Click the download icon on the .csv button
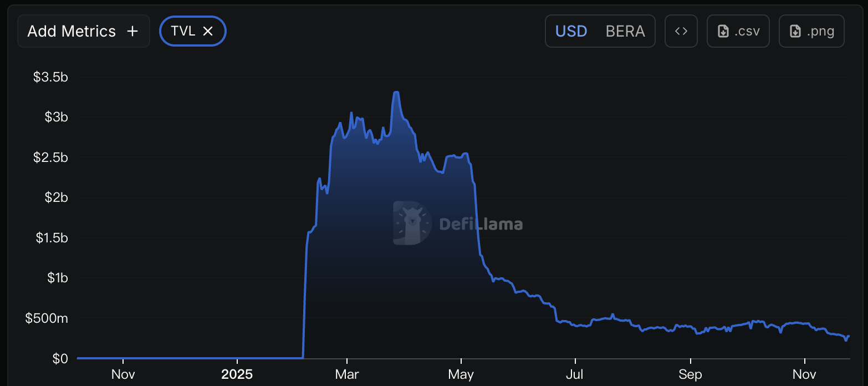This screenshot has width=868, height=386. coord(723,31)
